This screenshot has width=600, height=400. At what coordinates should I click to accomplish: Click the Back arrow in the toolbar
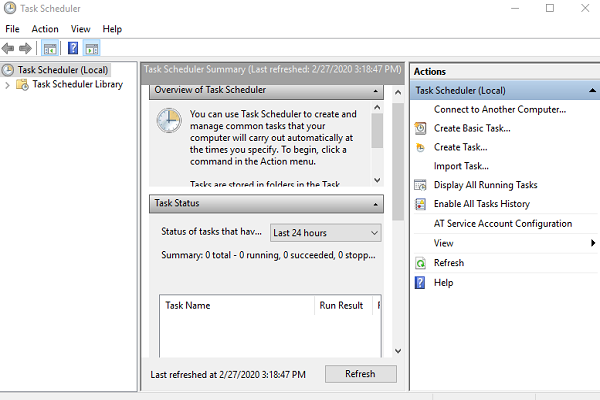pos(9,48)
